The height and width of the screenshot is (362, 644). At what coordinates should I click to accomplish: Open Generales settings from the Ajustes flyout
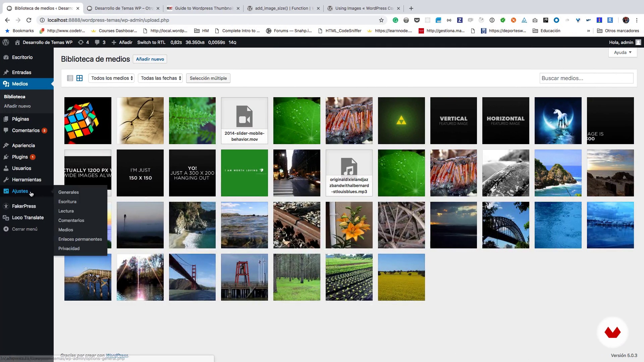pos(68,192)
